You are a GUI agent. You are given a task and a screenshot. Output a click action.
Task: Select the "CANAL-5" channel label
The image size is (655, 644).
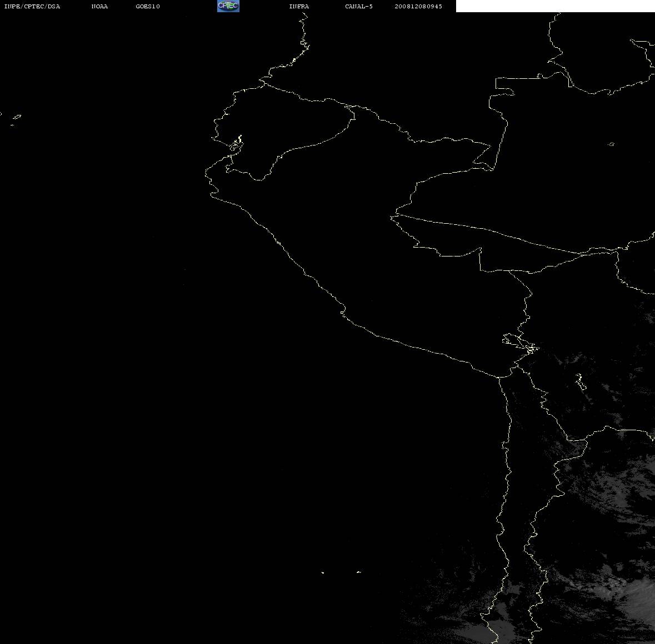coord(359,6)
